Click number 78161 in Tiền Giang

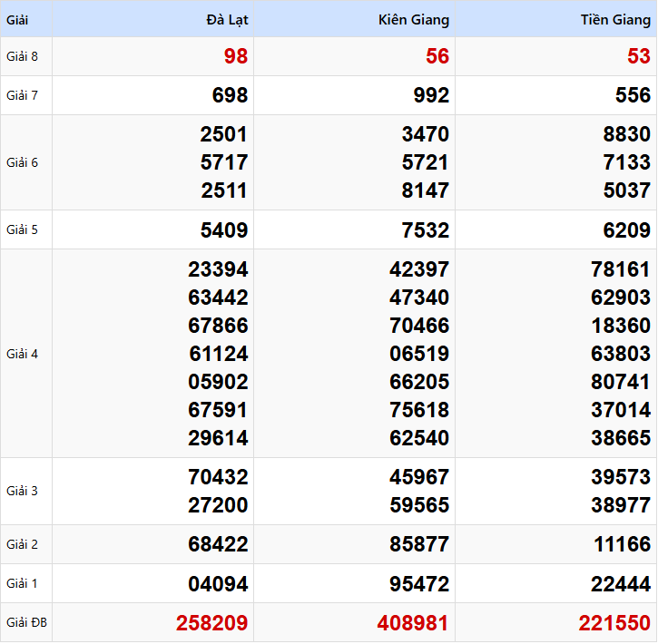621,269
